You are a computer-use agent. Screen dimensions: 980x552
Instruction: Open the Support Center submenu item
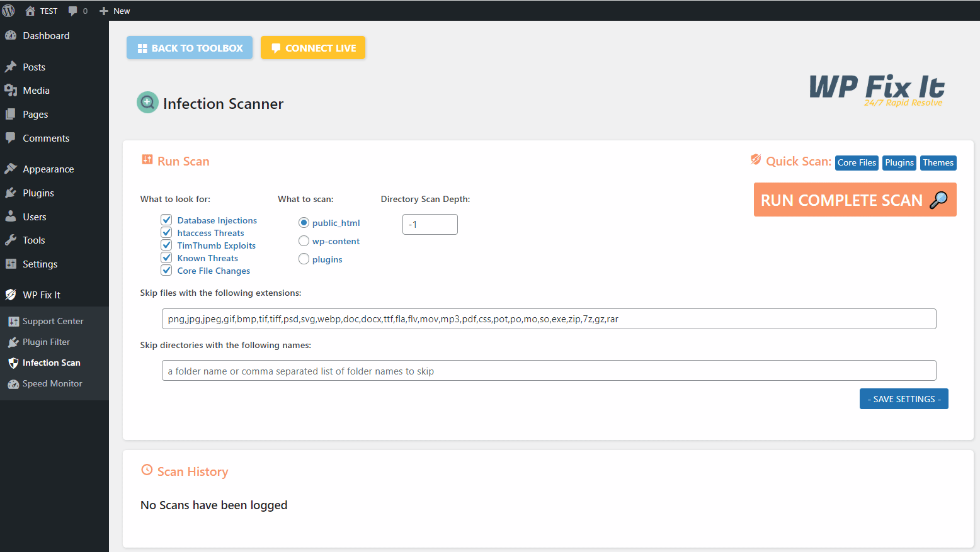point(54,322)
